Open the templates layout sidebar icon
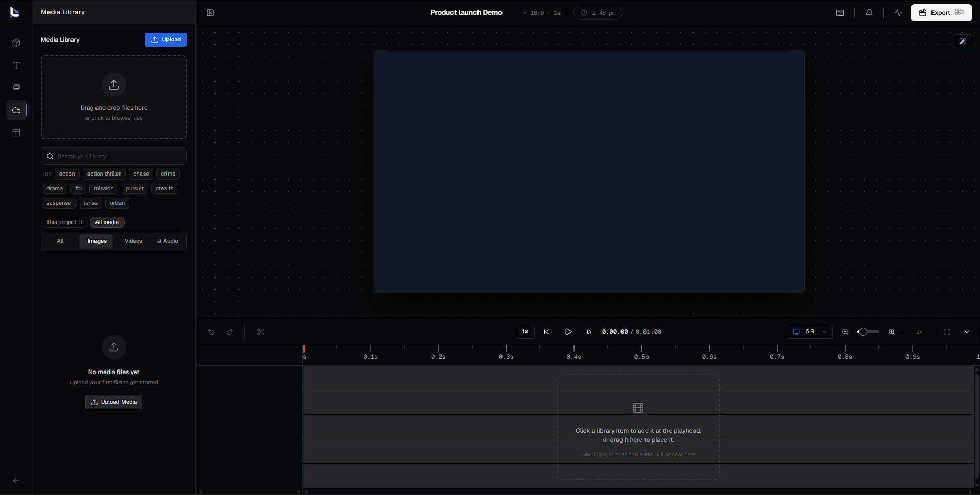980x495 pixels. (16, 133)
